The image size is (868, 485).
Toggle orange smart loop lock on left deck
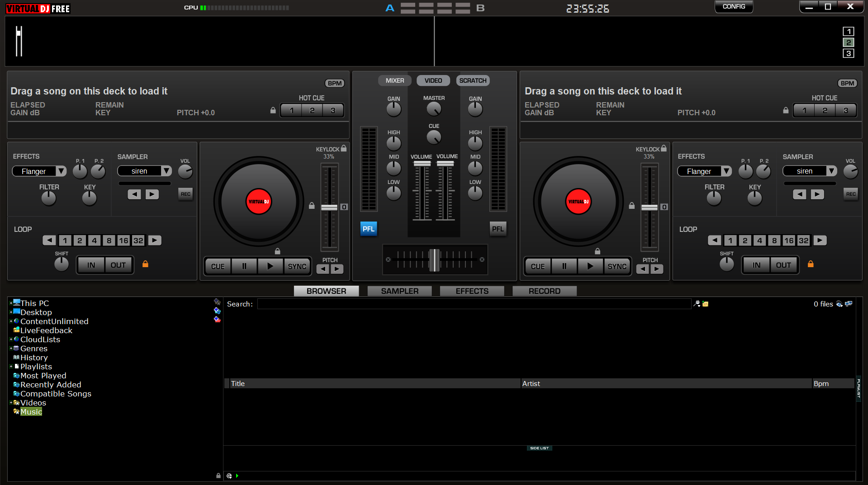click(145, 264)
